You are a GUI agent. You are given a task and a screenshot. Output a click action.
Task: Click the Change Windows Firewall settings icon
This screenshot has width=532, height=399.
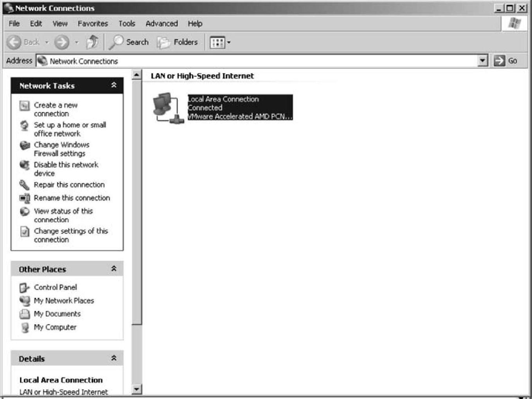click(25, 145)
